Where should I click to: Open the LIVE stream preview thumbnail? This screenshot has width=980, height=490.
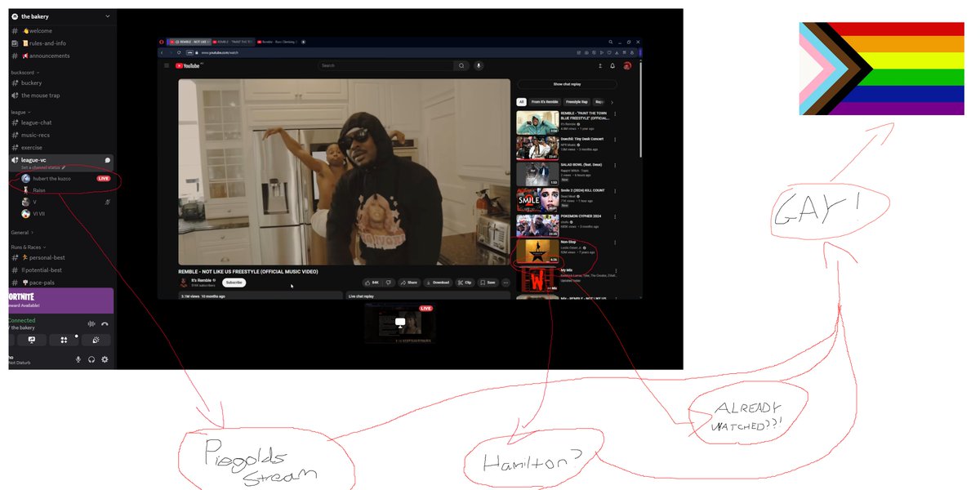click(399, 323)
